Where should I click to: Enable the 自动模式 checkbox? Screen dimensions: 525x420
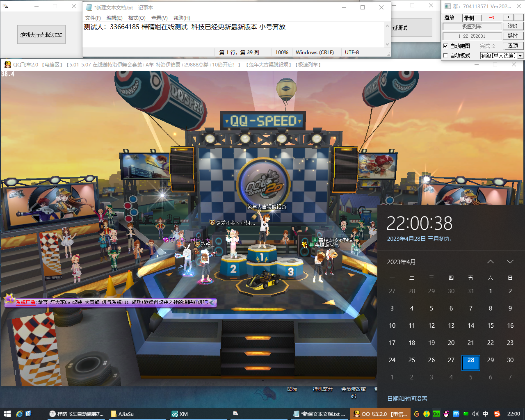[x=445, y=55]
